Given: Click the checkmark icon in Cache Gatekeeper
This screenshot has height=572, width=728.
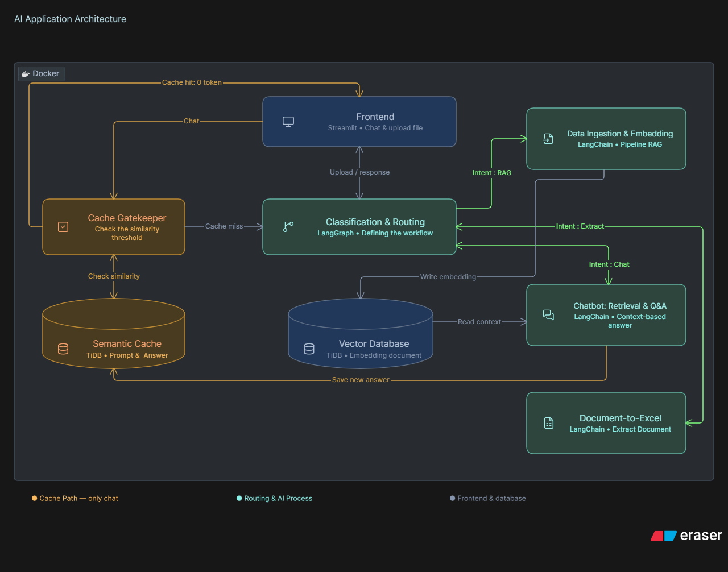Looking at the screenshot, I should 63,227.
